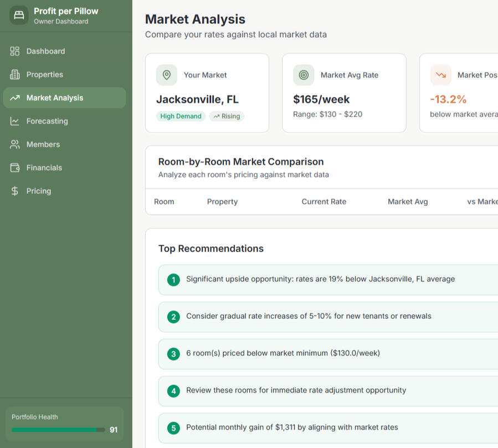Viewport: 498px width, 448px height.
Task: Click the Properties building icon
Action: point(15,74)
